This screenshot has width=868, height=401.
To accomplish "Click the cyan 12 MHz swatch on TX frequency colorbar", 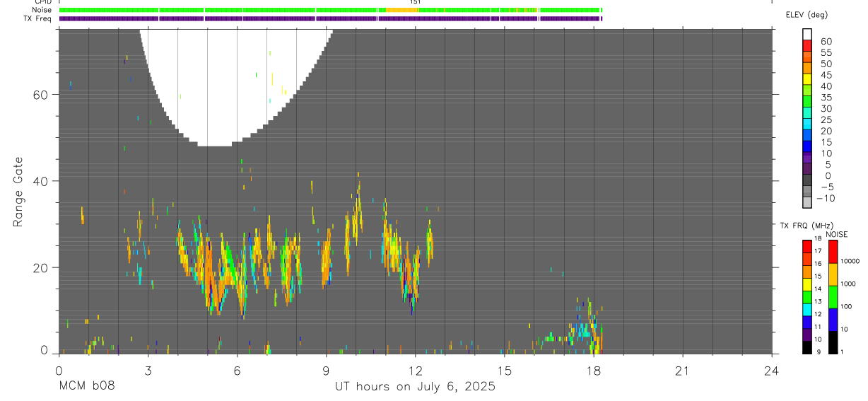I will (x=807, y=310).
